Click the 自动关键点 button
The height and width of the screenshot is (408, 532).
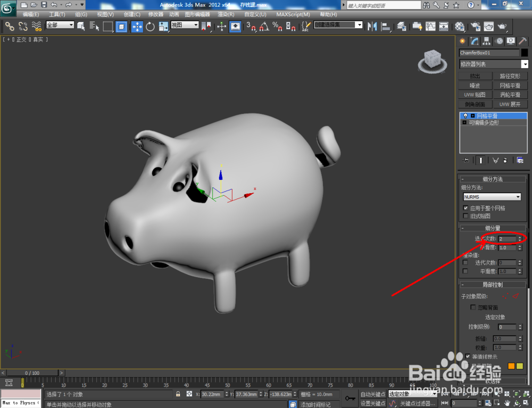click(x=373, y=394)
